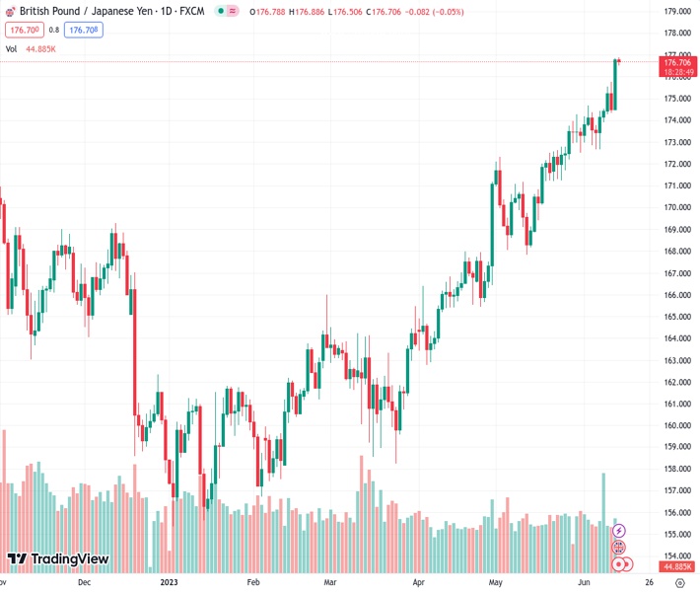The height and width of the screenshot is (592, 700).
Task: Click the pink approximate-data indicator icon
Action: pos(233,11)
